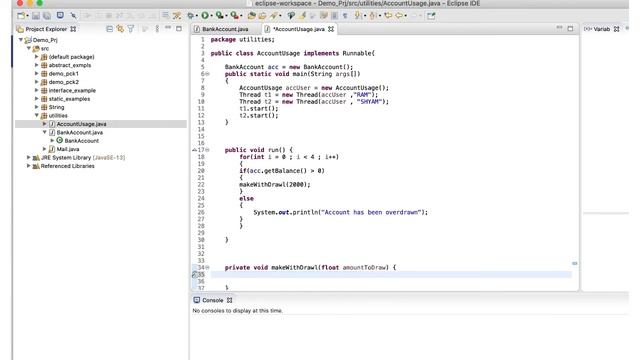Open the Debug button dropdown arrow
Viewport: 640px width, 360px height.
(197, 16)
